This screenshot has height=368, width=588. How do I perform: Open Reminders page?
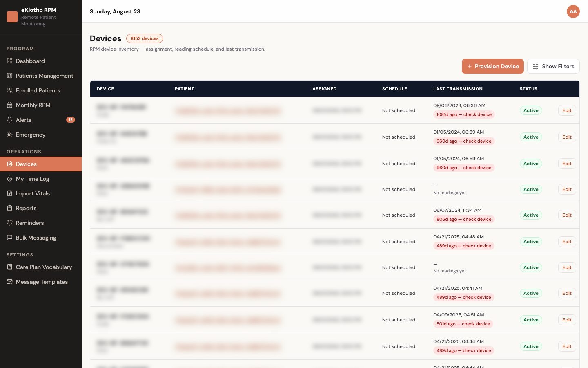[x=41, y=223]
